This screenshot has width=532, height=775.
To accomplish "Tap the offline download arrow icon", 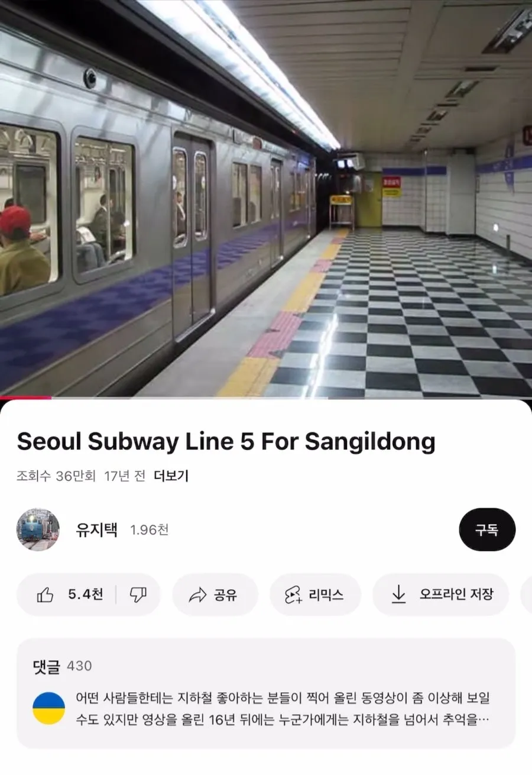I will [400, 595].
